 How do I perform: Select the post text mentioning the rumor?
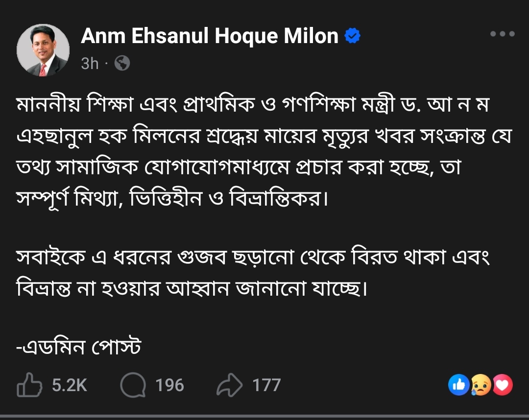tap(245, 147)
